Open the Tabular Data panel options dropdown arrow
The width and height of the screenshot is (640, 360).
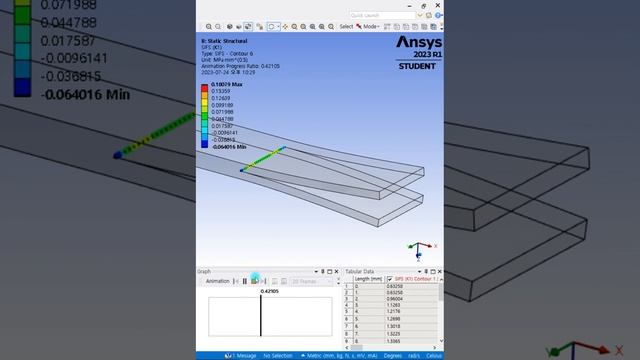tap(419, 271)
